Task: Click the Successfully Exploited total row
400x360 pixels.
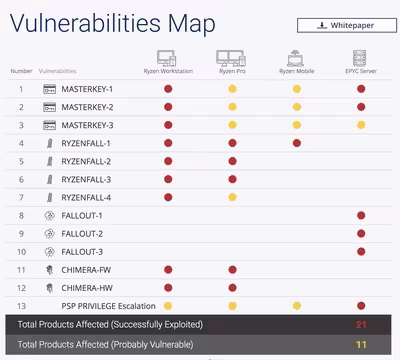Action: [x=198, y=325]
